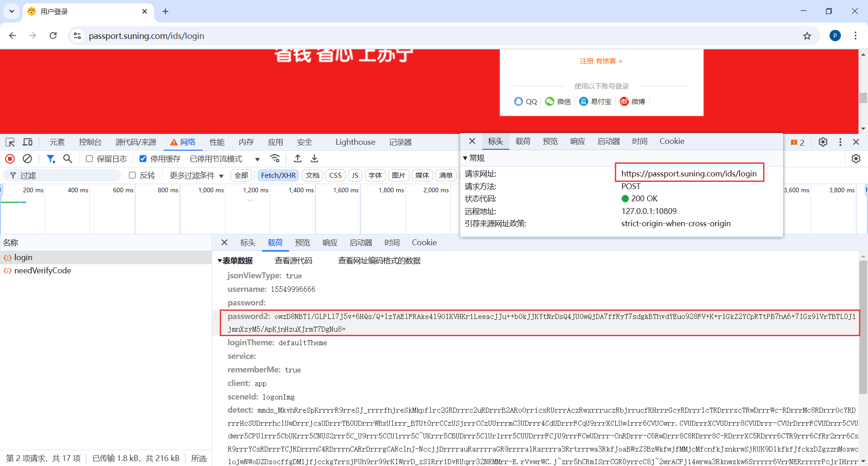This screenshot has height=466, width=868.
Task: Switch to the 控制台 DevTools tab
Action: [x=90, y=142]
